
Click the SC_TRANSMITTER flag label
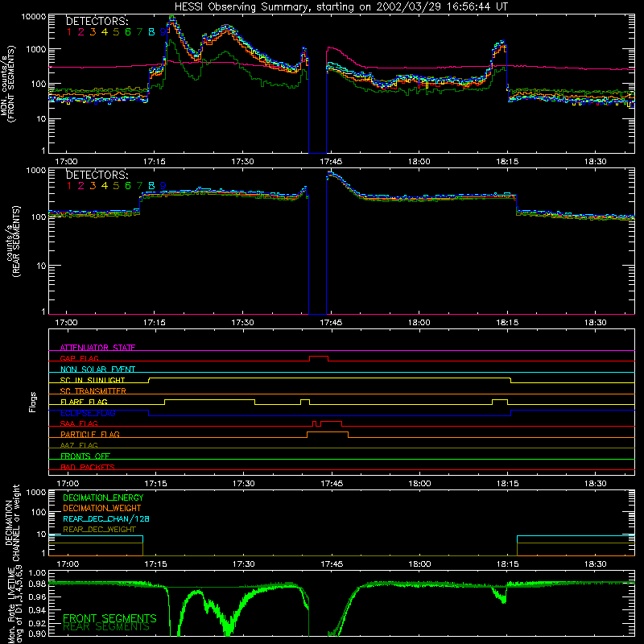pyautogui.click(x=93, y=391)
